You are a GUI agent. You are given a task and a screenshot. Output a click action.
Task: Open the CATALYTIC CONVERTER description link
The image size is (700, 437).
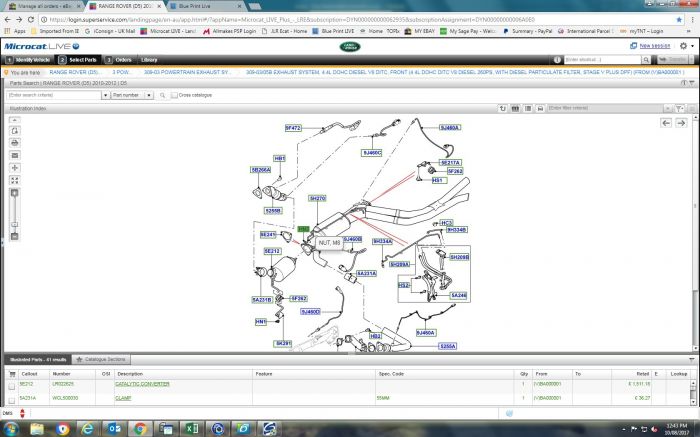[142, 384]
